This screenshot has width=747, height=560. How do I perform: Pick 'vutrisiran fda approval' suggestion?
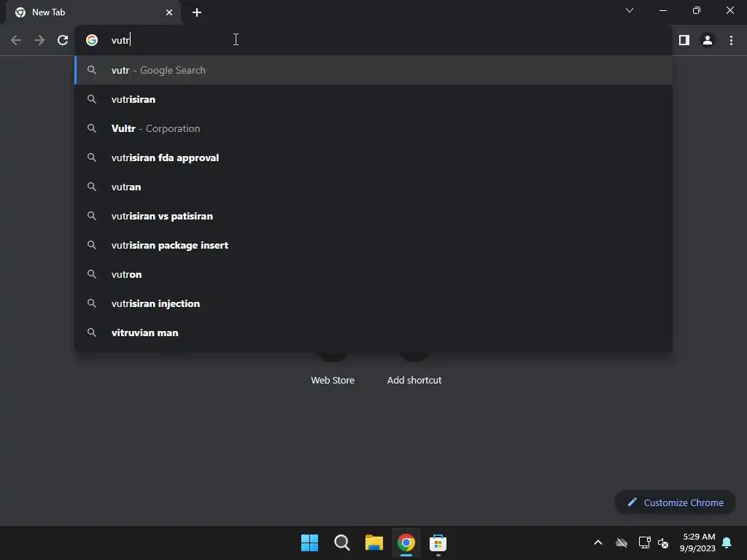[373, 157]
